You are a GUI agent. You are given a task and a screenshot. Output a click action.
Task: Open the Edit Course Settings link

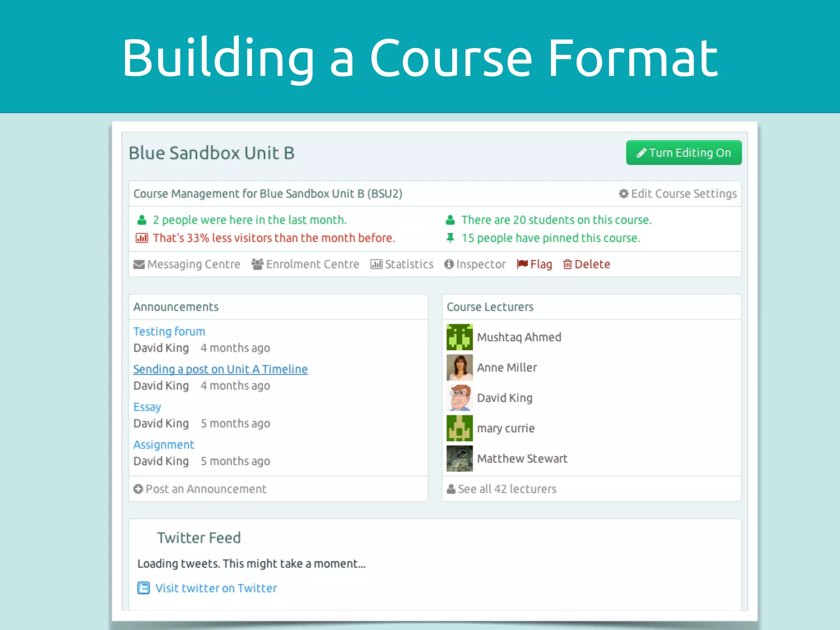click(683, 194)
